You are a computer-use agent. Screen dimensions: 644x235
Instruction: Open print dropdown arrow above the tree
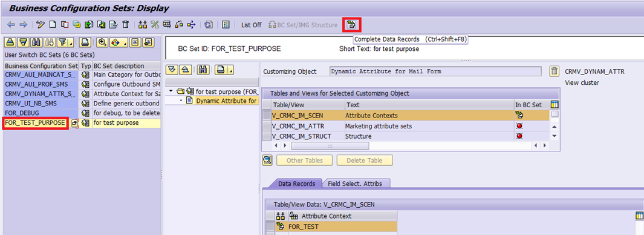click(x=231, y=70)
